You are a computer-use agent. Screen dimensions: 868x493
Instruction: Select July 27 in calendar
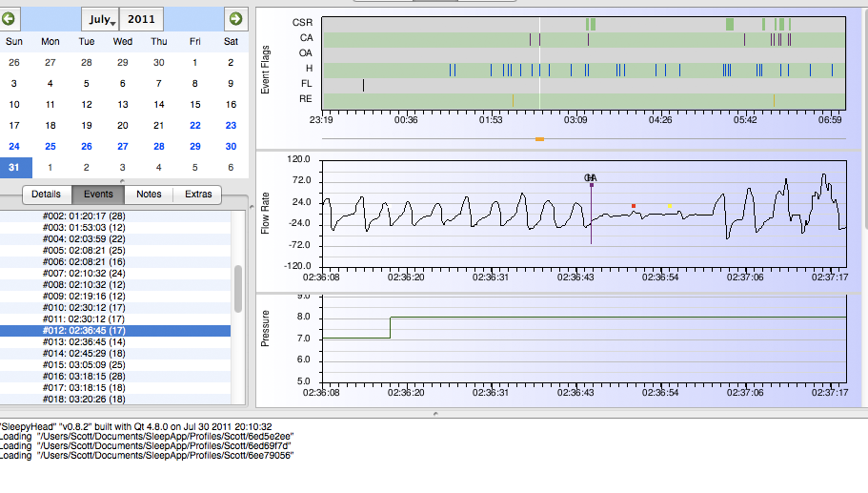(x=123, y=147)
